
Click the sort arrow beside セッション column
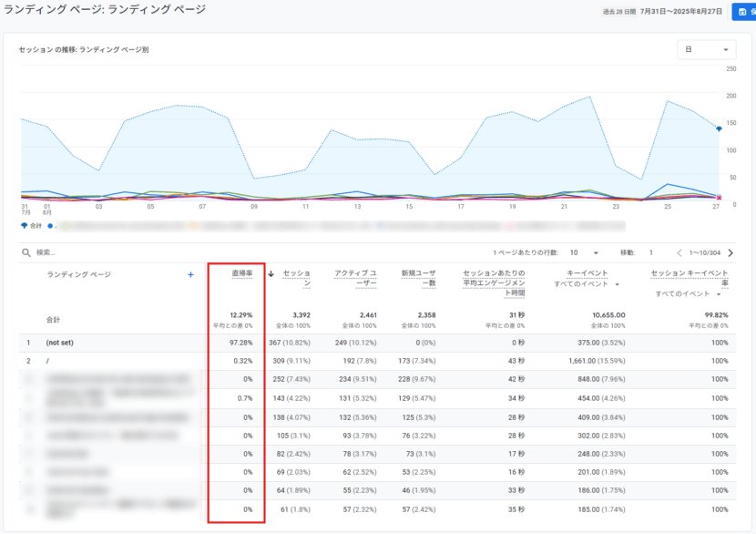pos(271,273)
